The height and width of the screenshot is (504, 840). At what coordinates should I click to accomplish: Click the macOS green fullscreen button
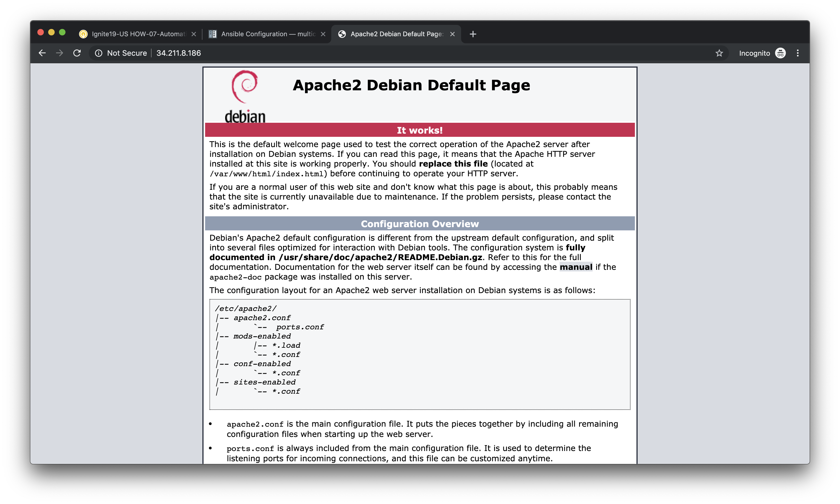click(62, 32)
